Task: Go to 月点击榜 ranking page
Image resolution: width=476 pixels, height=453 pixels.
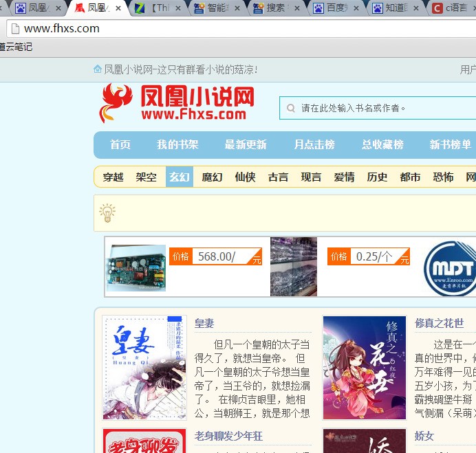Action: 314,144
